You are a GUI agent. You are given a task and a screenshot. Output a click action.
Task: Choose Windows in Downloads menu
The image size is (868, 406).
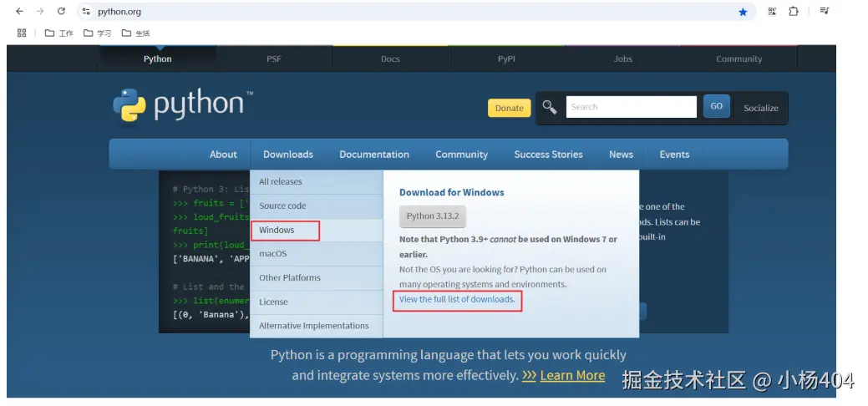point(316,230)
